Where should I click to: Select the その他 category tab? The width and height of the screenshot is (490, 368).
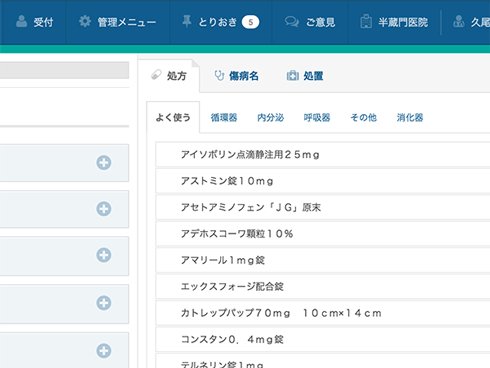click(x=363, y=117)
